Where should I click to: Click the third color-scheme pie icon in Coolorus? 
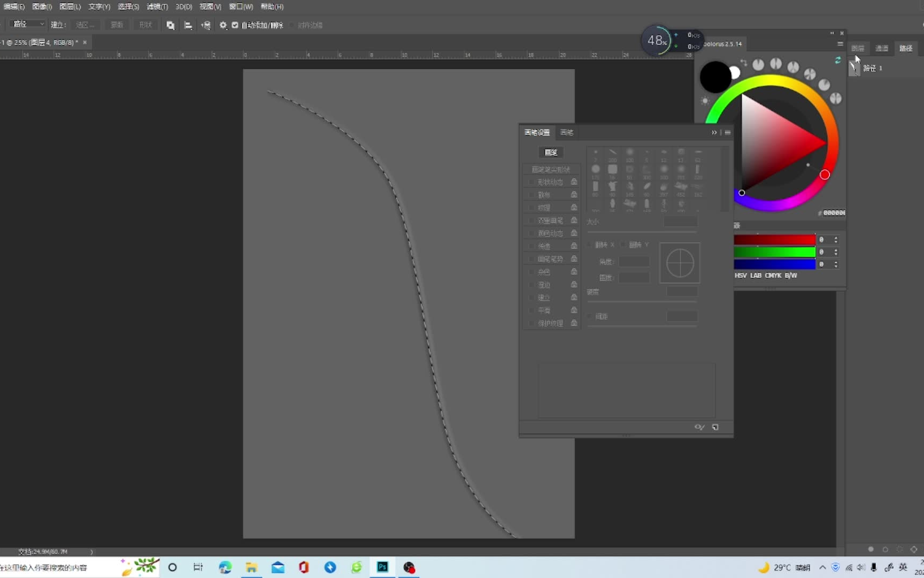click(793, 67)
